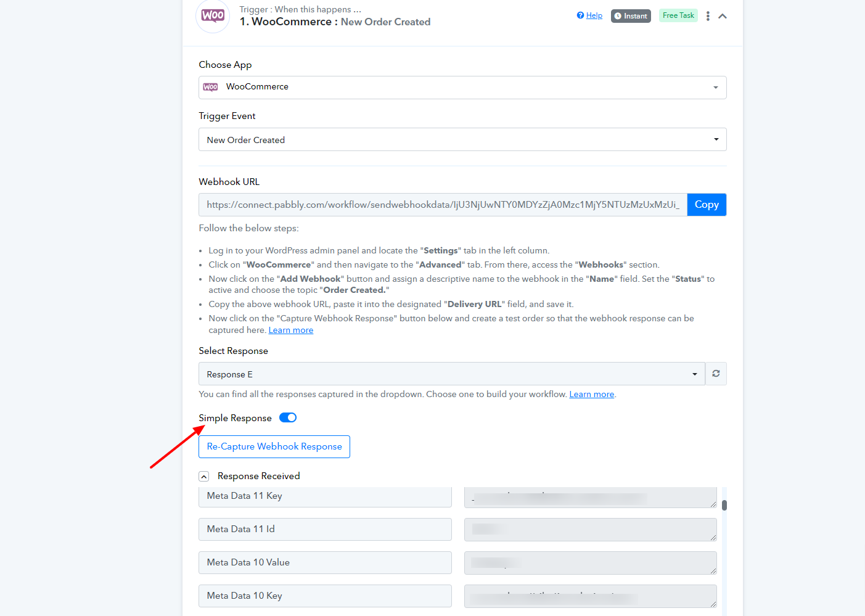Open the three-dot options menu

pos(708,16)
